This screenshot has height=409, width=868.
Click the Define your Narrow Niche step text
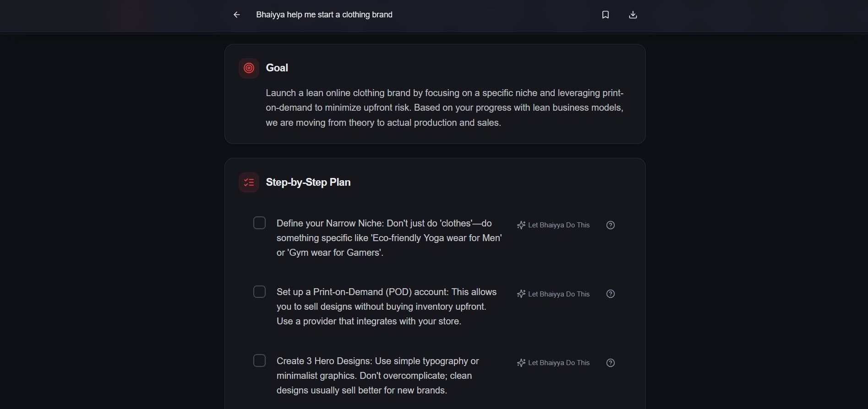tap(389, 238)
